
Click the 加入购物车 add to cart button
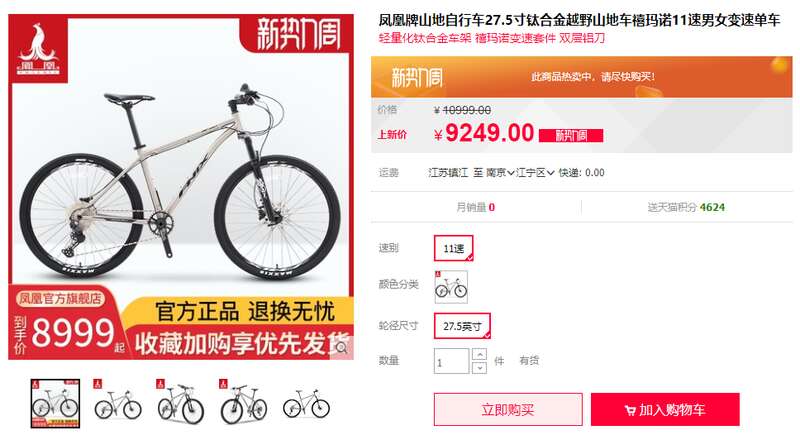click(665, 409)
